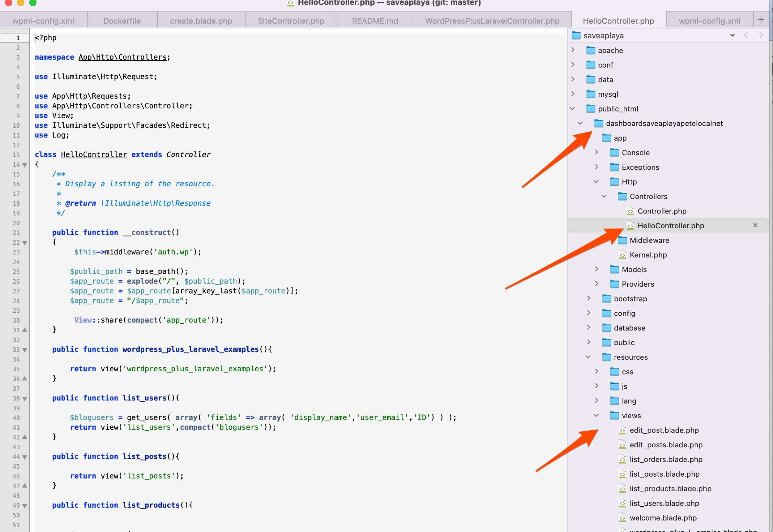This screenshot has height=532, width=773.
Task: Select the Kernel.php file icon
Action: click(622, 255)
